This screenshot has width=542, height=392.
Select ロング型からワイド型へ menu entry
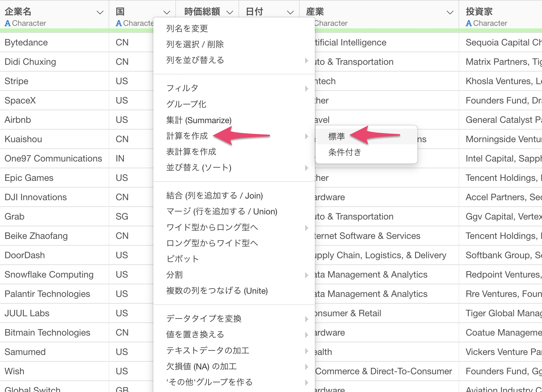(212, 243)
